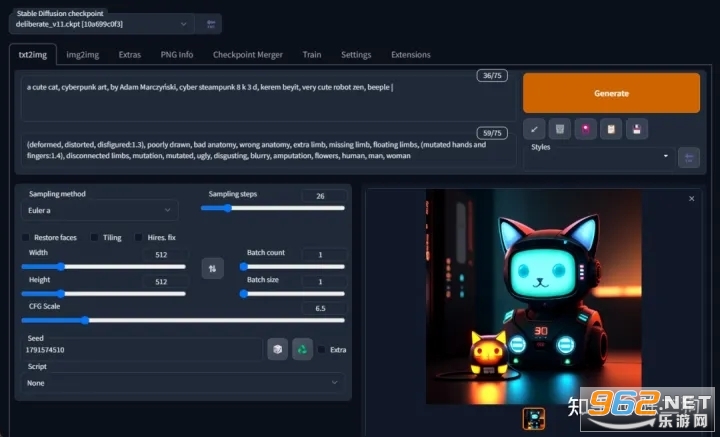Viewport: 720px width, 437px height.
Task: Tick the Extra seed checkbox
Action: pyautogui.click(x=321, y=350)
